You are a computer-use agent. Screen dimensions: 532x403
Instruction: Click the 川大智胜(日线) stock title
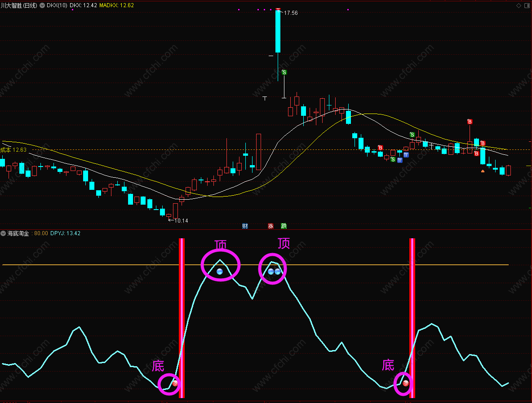(19, 5)
